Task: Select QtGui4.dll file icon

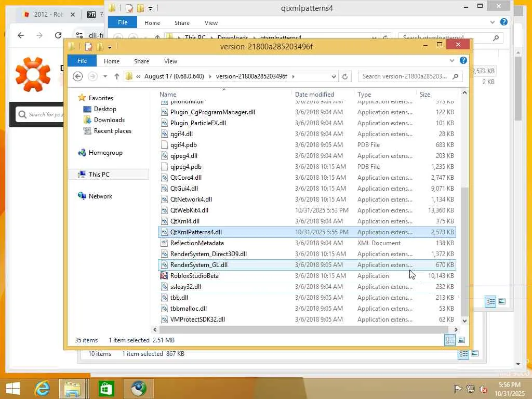Action: point(164,188)
